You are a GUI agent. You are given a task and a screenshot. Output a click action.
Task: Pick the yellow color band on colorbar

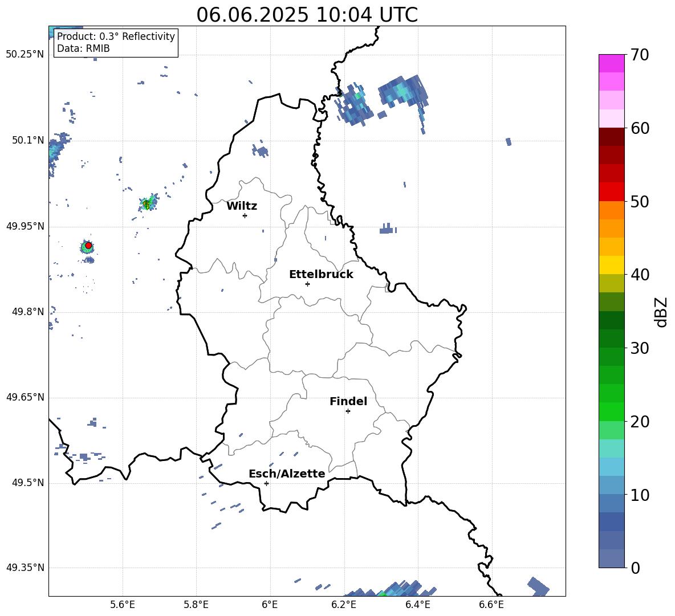[x=611, y=265]
